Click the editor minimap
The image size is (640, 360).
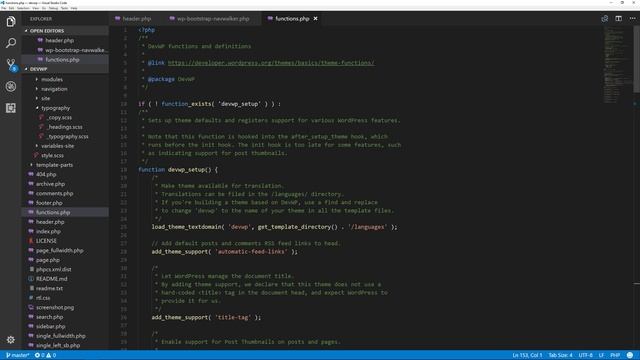pos(617,65)
